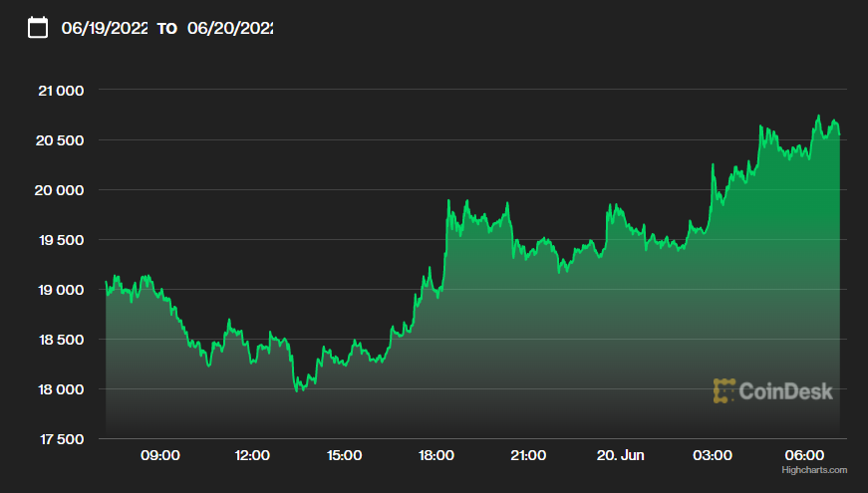Click the start date field 06/19/2022
The width and height of the screenshot is (868, 493).
click(105, 28)
